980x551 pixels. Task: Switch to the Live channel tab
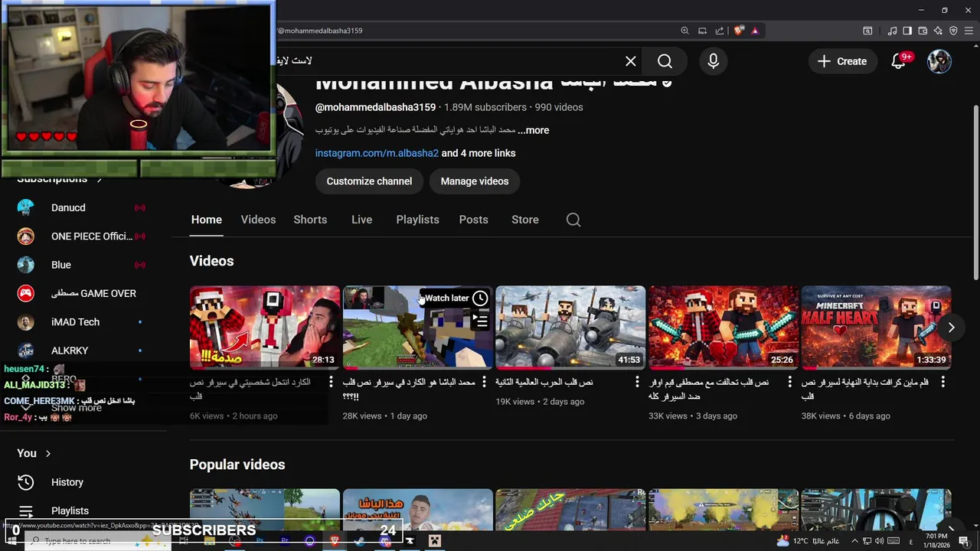[x=361, y=220]
